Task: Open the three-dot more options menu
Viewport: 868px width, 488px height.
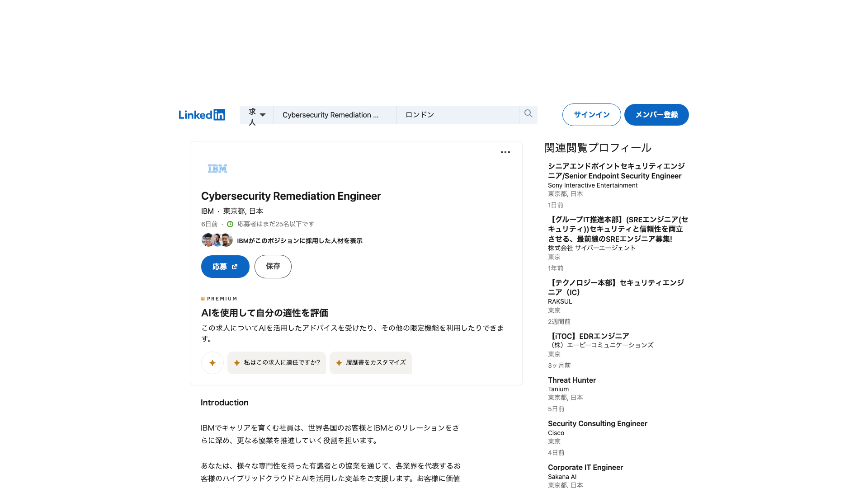Action: tap(505, 152)
